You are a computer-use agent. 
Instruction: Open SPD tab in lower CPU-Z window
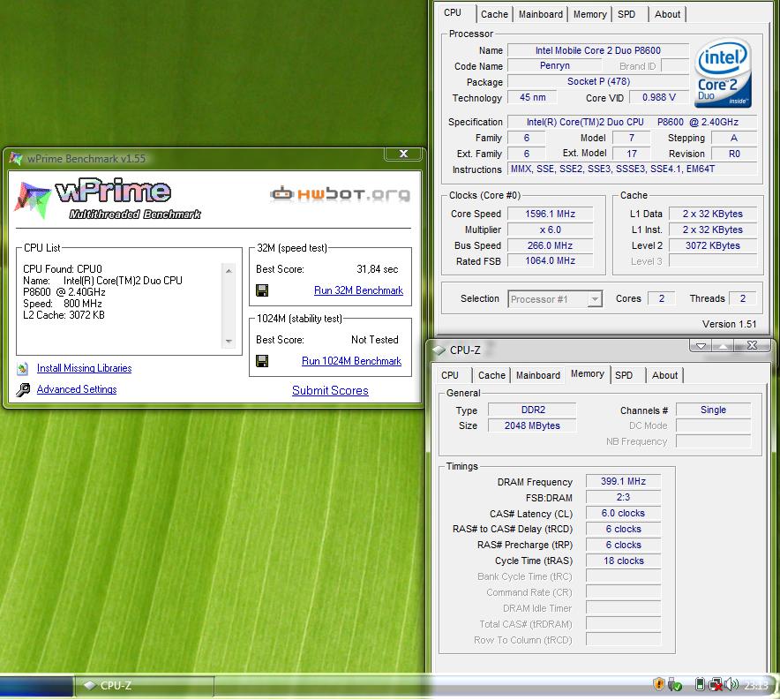pyautogui.click(x=624, y=375)
